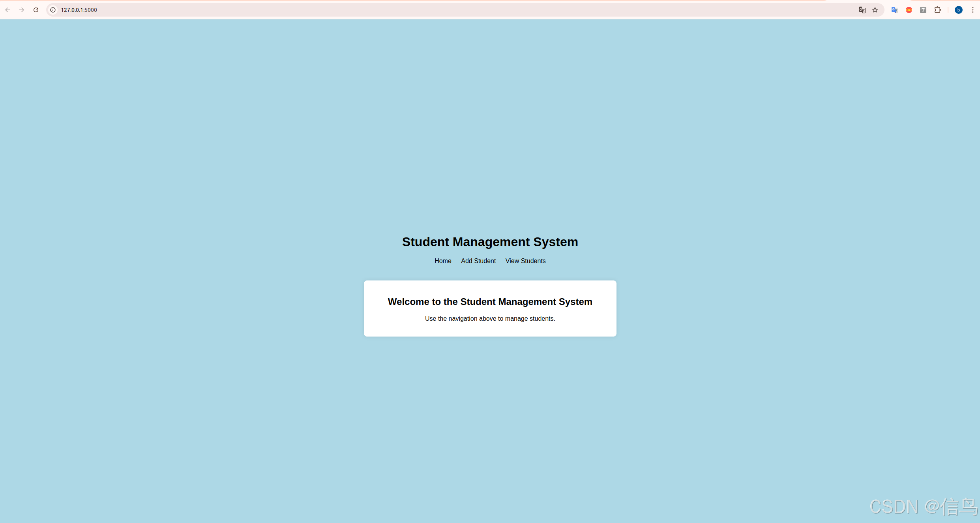
Task: Click the CSDN watermark at bottom right
Action: 923,507
